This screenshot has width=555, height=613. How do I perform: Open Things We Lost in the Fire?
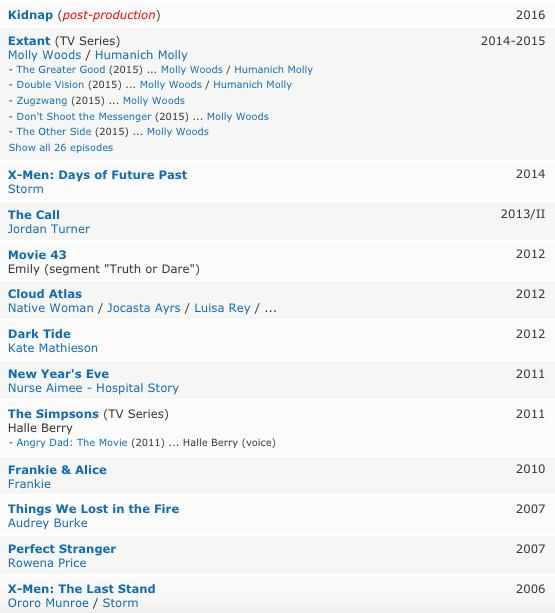pyautogui.click(x=94, y=509)
